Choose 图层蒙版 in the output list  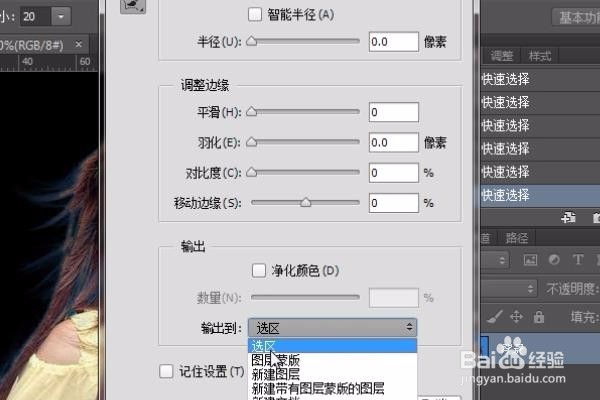point(333,360)
